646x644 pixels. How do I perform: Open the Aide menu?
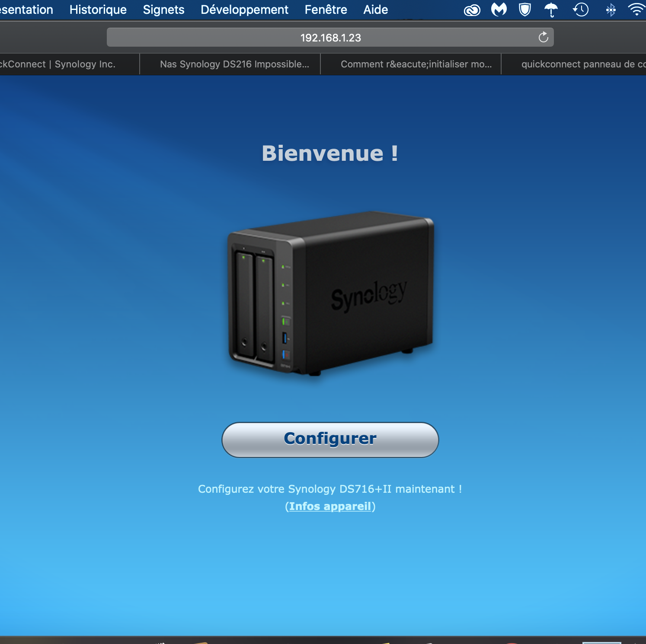375,10
